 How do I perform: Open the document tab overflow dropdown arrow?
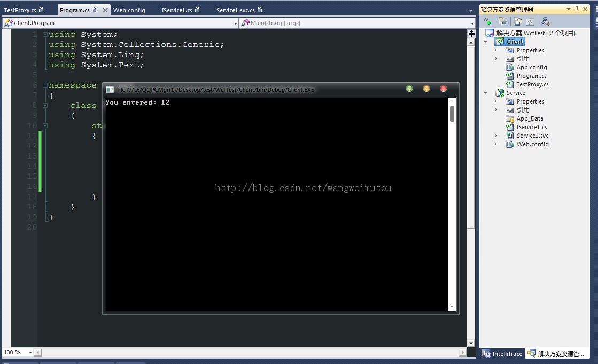coord(471,10)
